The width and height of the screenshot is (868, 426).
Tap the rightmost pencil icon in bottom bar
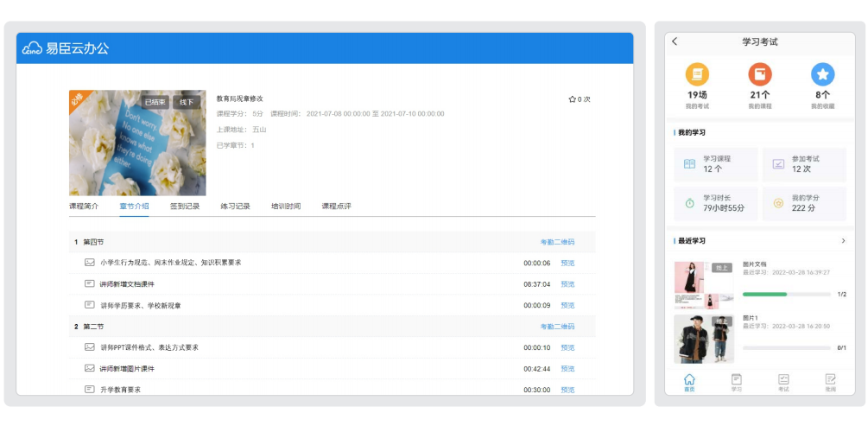[830, 379]
